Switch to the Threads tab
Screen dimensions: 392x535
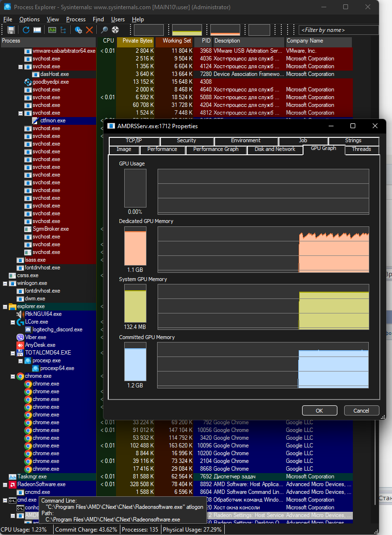pyautogui.click(x=362, y=149)
